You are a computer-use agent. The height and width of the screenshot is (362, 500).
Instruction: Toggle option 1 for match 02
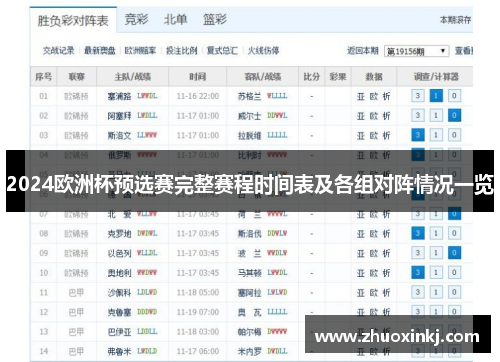436,116
